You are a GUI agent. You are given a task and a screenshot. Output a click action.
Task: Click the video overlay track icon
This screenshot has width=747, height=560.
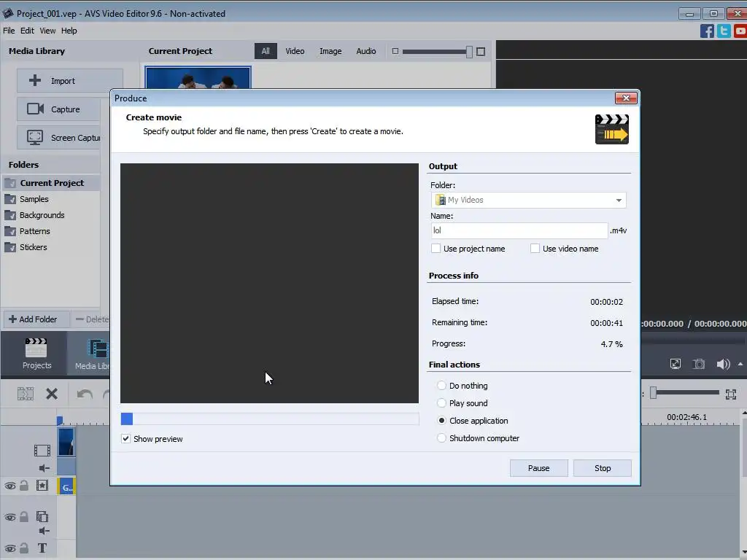tap(42, 516)
